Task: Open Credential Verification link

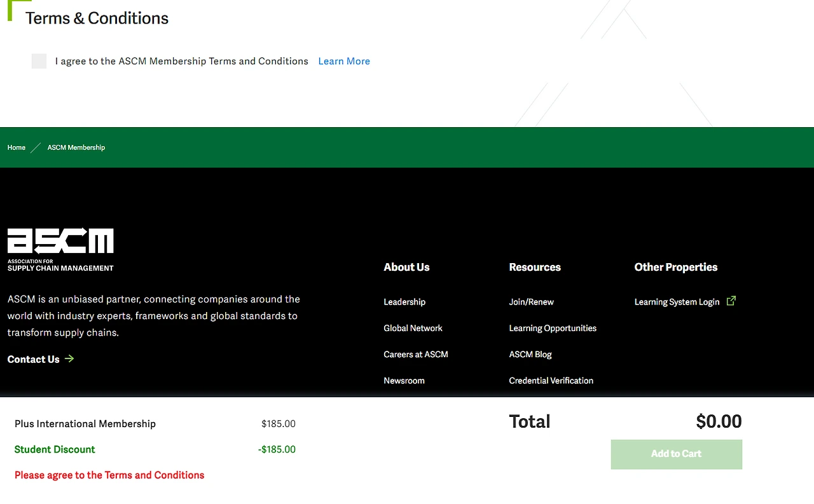Action: point(551,381)
